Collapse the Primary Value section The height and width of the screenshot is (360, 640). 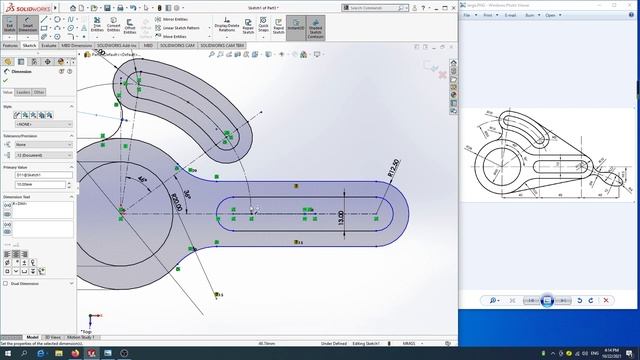pos(71,167)
